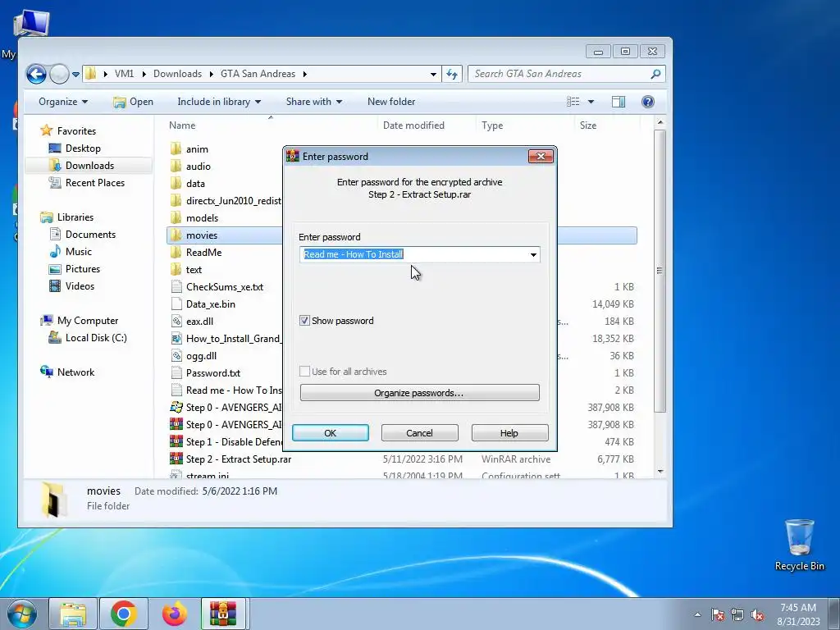The height and width of the screenshot is (630, 840).
Task: Open Explorer help question mark icon
Action: 648,102
